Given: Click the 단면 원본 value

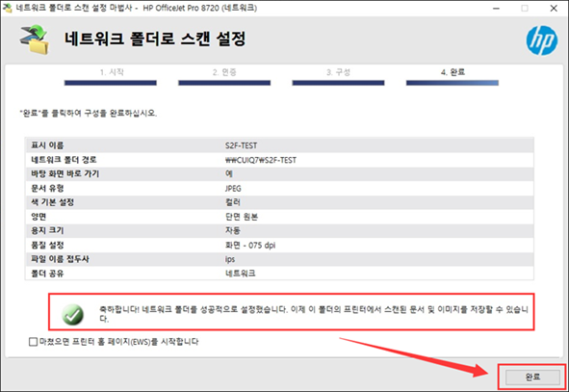Looking at the screenshot, I should pos(242,217).
